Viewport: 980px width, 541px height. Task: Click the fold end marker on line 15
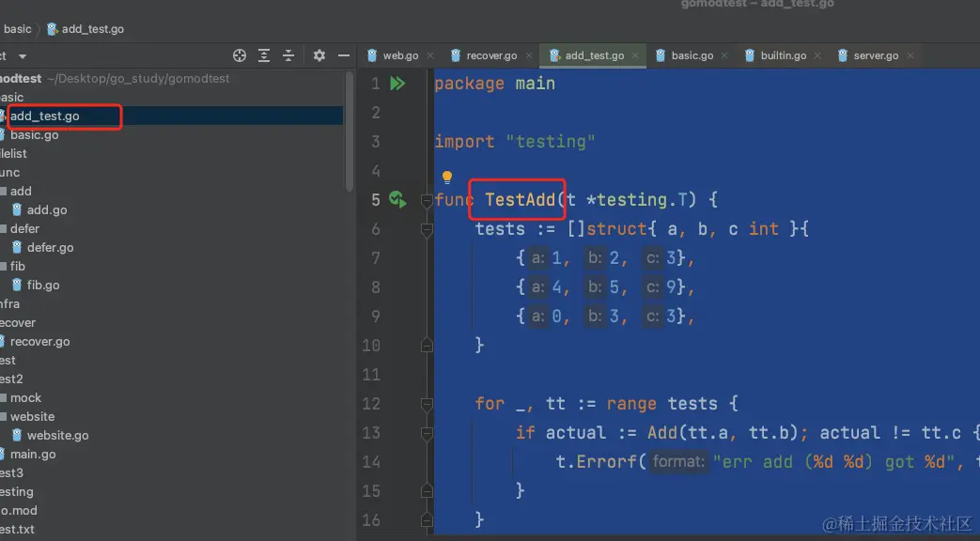coord(427,491)
